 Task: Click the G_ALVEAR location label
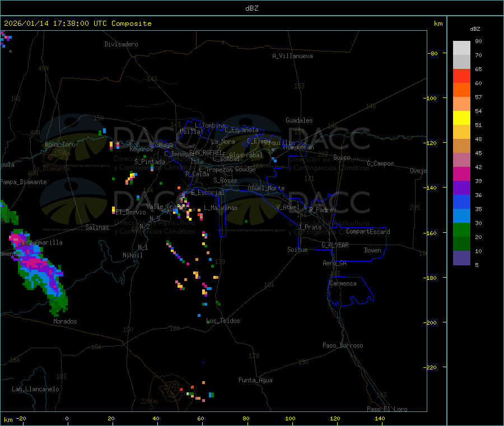point(335,245)
